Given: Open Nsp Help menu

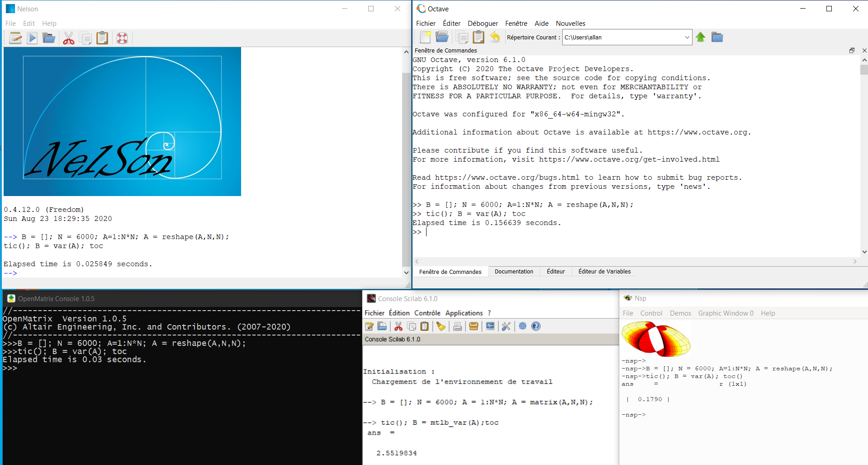Looking at the screenshot, I should point(768,313).
